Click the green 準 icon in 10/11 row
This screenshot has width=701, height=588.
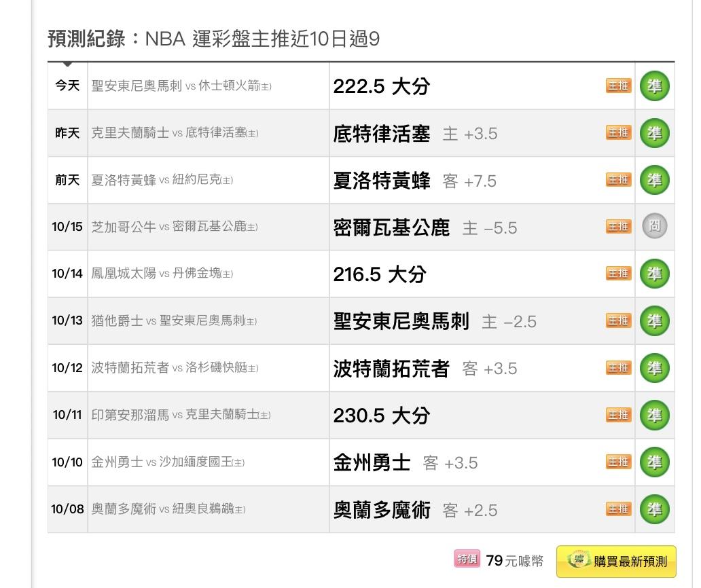coord(655,415)
